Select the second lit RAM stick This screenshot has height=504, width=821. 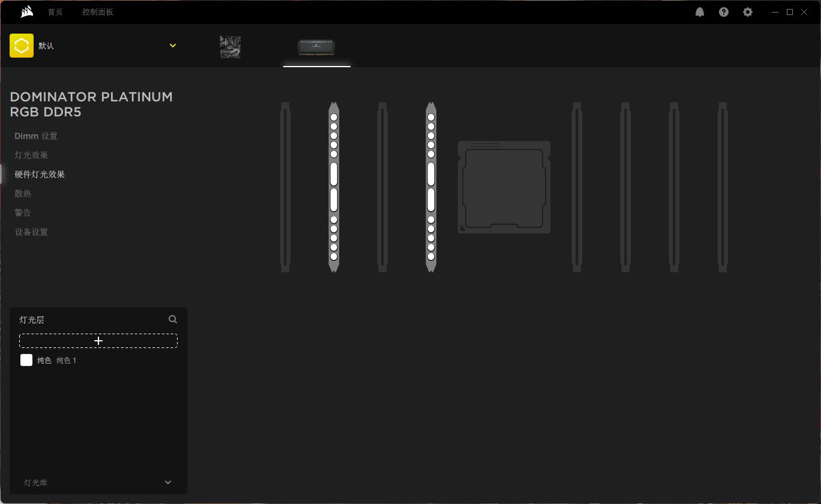[431, 187]
